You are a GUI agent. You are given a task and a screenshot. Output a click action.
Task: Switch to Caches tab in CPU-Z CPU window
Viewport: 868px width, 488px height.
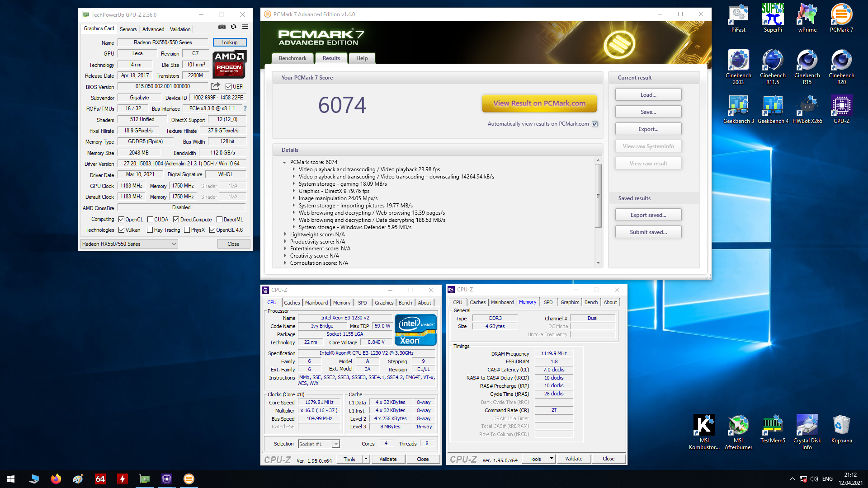coord(292,303)
